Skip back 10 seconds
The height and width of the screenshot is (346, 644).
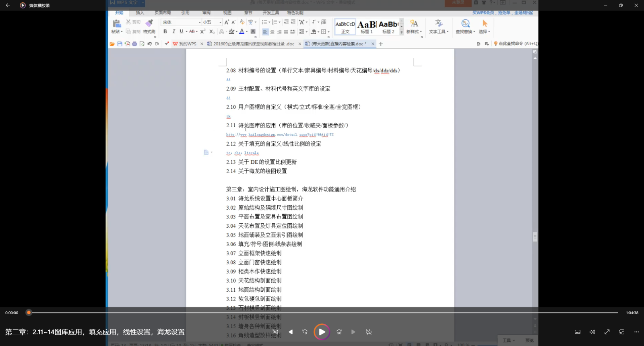(x=305, y=332)
